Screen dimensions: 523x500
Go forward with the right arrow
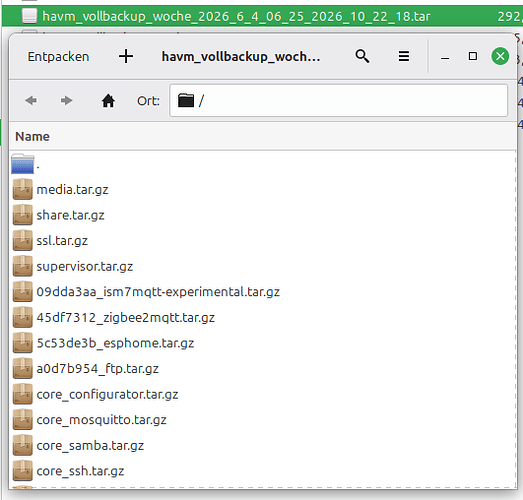click(66, 100)
